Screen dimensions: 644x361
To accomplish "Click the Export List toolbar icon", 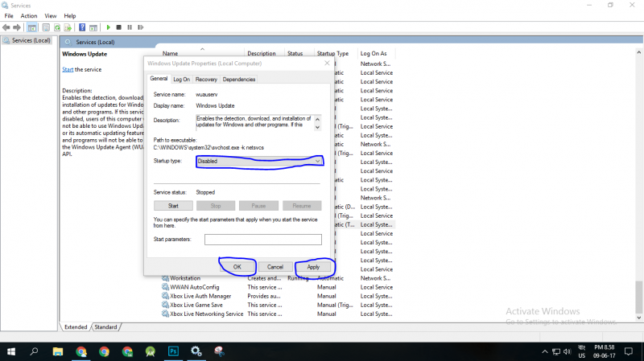I will (x=68, y=27).
